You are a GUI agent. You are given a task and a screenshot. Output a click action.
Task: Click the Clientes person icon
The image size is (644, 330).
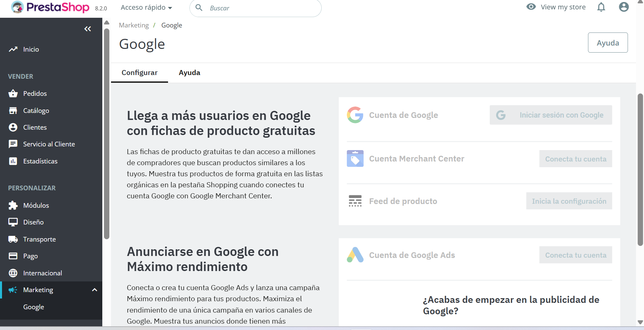click(13, 127)
